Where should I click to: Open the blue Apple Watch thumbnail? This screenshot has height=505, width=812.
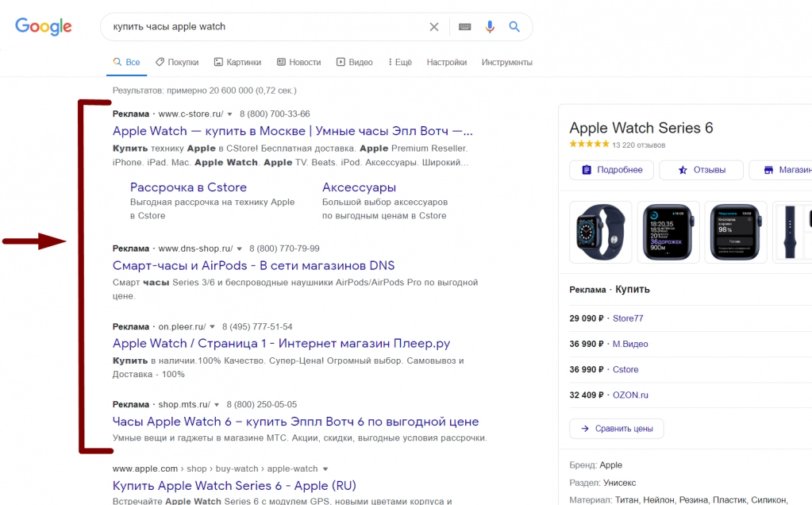[601, 232]
